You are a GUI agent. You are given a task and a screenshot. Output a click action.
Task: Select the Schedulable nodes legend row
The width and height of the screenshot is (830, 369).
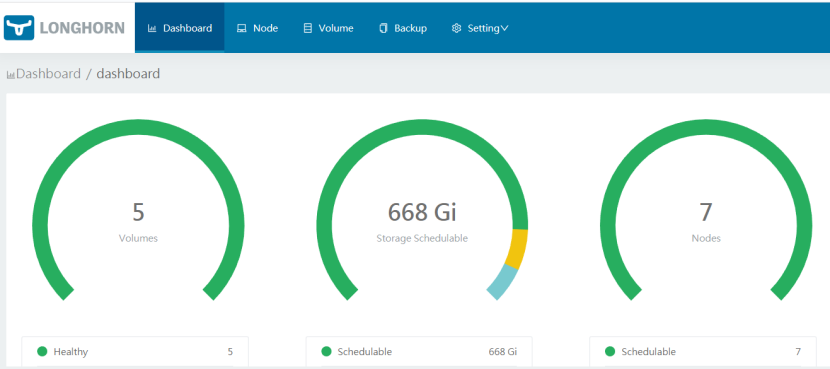click(x=703, y=351)
